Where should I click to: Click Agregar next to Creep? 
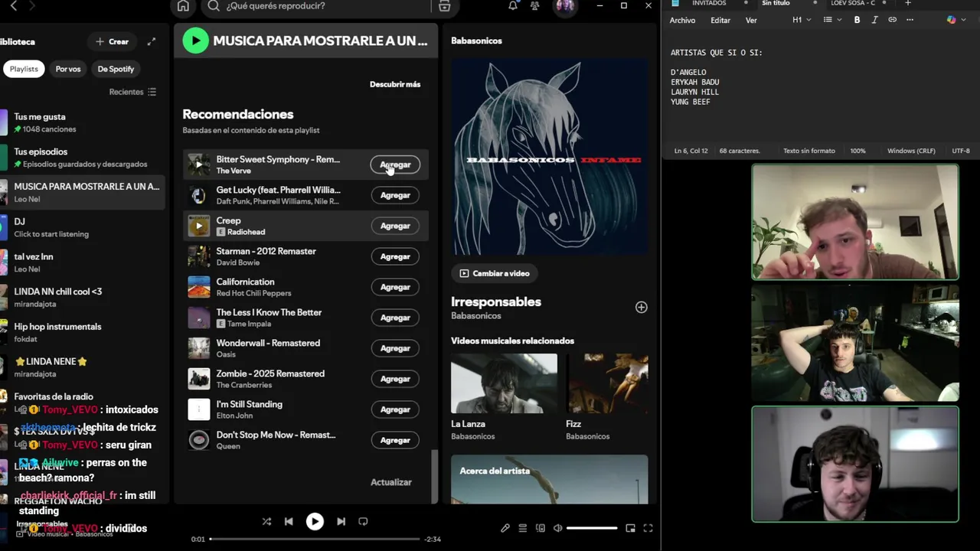(395, 226)
